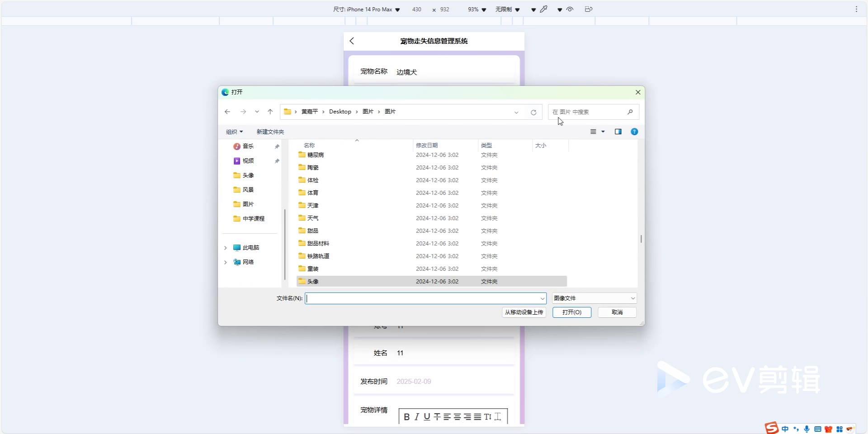The image size is (868, 434).
Task: Open the three-dot more options menu
Action: 856,9
